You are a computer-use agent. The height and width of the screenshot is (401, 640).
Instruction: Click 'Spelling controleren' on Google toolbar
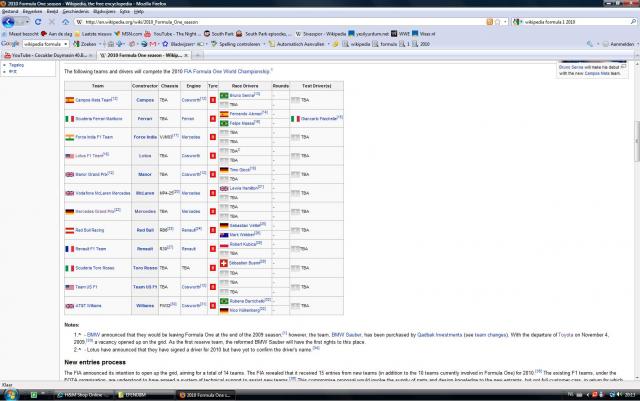pos(236,44)
